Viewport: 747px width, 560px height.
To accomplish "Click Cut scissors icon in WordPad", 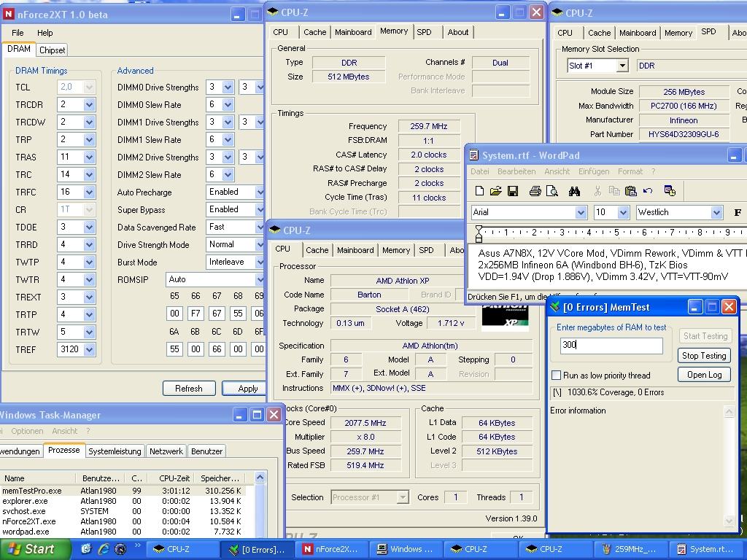I will coord(597,191).
